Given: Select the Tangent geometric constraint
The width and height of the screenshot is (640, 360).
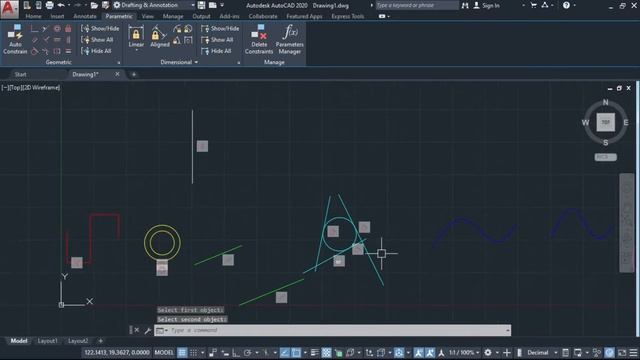Looking at the screenshot, I should click(x=35, y=51).
